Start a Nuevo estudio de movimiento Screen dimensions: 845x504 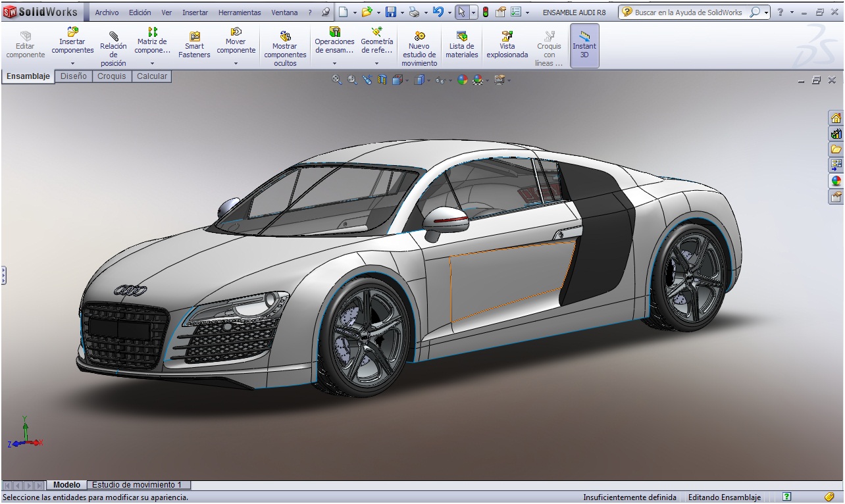pyautogui.click(x=419, y=49)
